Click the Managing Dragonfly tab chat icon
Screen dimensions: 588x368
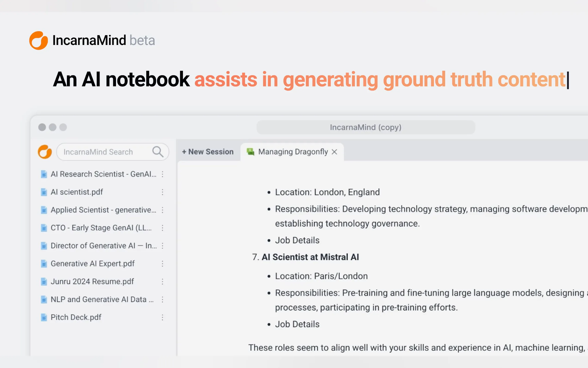point(251,152)
